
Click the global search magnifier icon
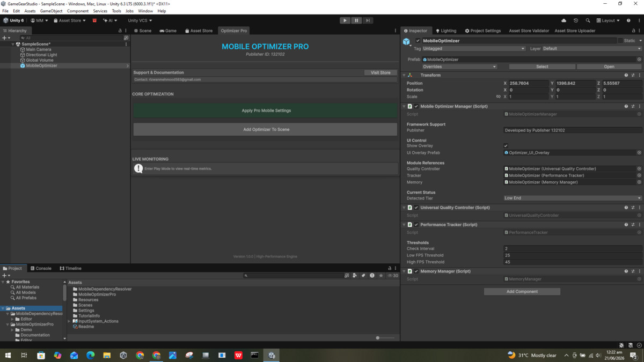tap(588, 20)
